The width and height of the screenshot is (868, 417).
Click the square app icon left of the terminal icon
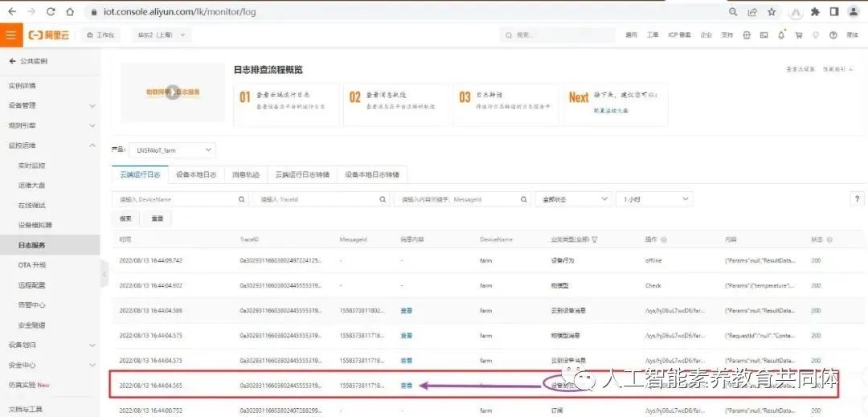(x=747, y=35)
